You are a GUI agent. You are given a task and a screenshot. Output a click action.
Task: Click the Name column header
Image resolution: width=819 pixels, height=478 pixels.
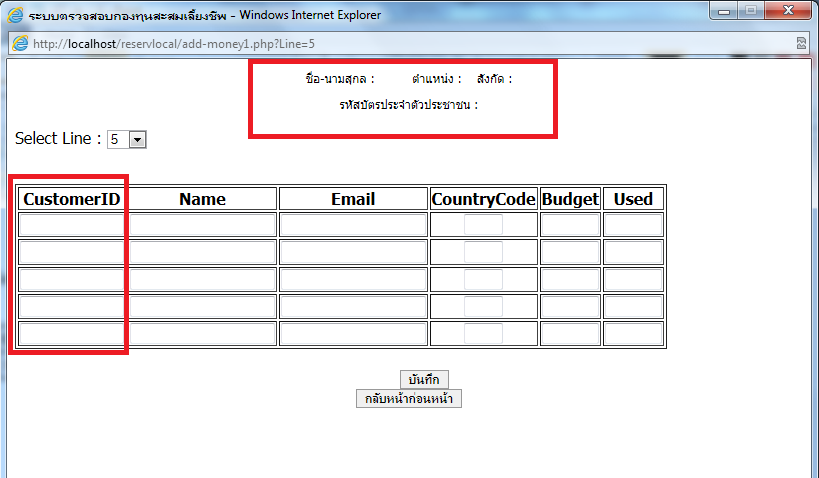tap(202, 199)
